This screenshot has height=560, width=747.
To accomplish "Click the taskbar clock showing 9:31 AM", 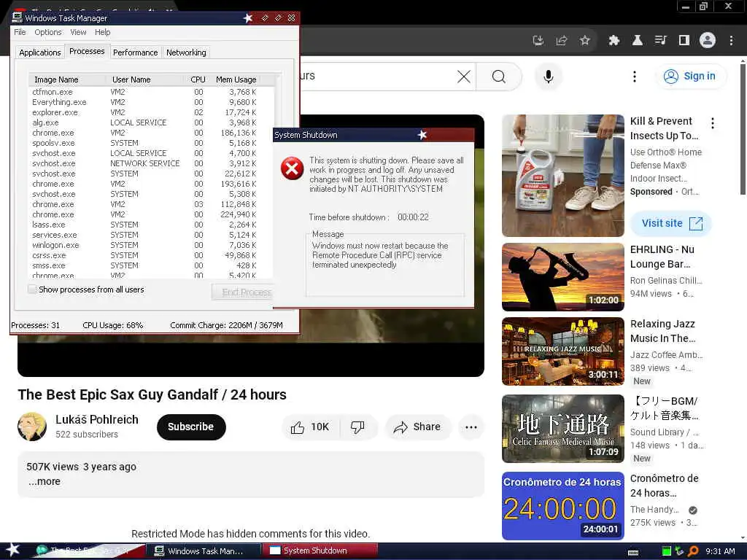I will point(720,551).
